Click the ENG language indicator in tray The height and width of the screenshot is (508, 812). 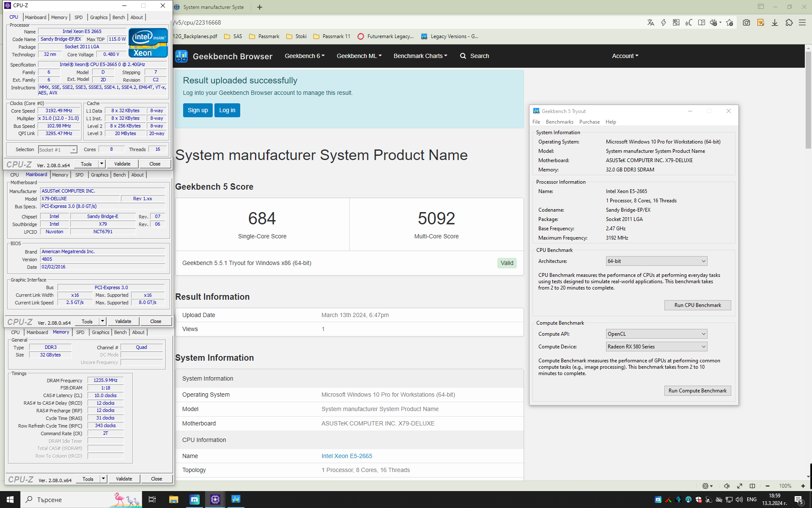tap(752, 500)
